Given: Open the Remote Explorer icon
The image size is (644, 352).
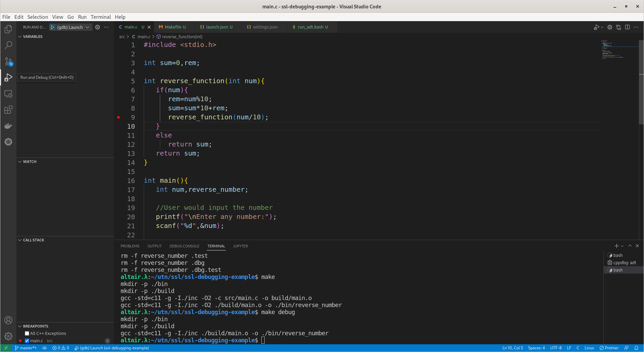Looking at the screenshot, I should (8, 94).
